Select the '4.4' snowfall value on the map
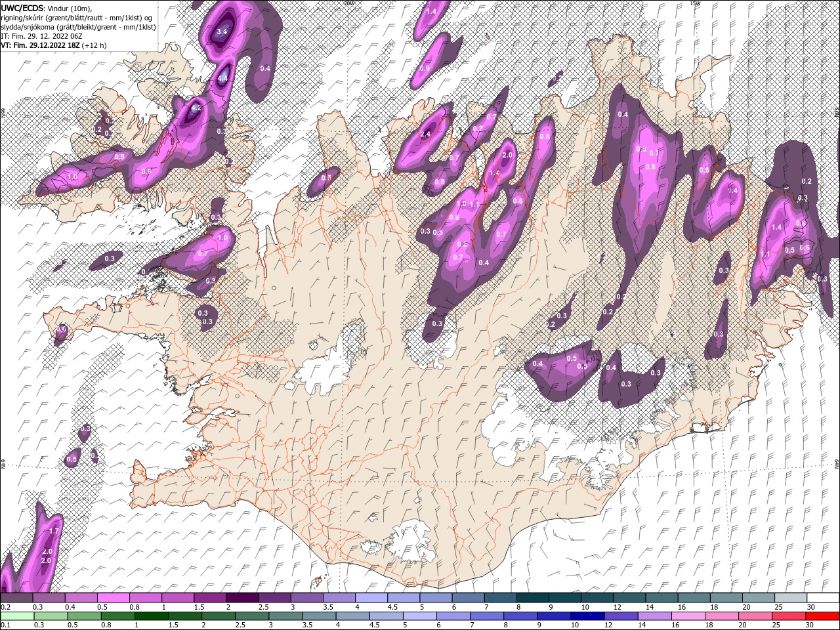Viewport: 840px width, 630px height. click(x=222, y=78)
